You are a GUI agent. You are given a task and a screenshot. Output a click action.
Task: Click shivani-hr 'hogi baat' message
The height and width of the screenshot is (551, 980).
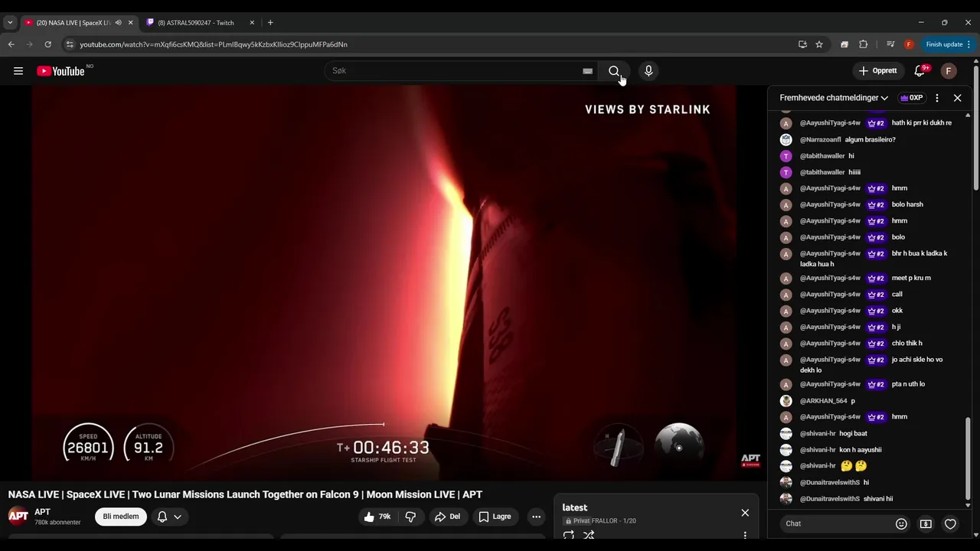[x=870, y=434]
